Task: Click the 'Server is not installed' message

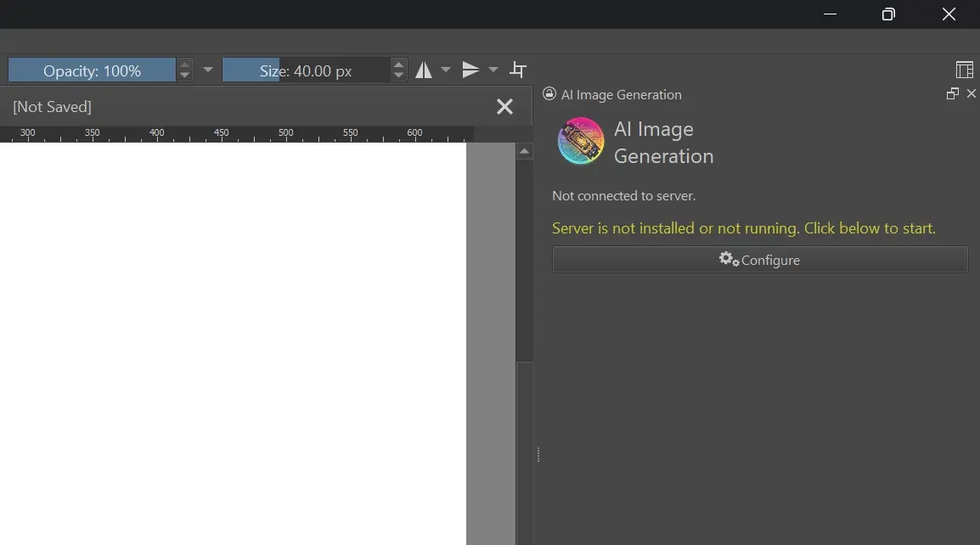Action: pyautogui.click(x=744, y=228)
